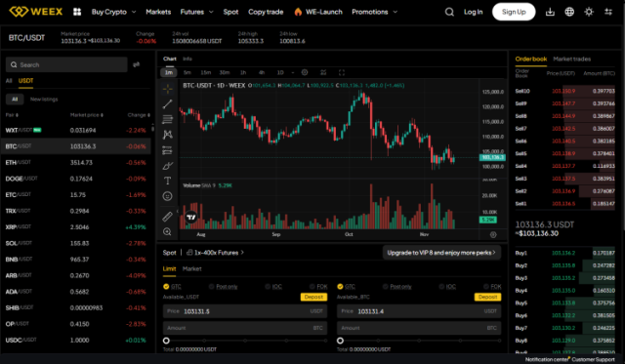
Task: Click the Sign Up button
Action: [x=514, y=12]
